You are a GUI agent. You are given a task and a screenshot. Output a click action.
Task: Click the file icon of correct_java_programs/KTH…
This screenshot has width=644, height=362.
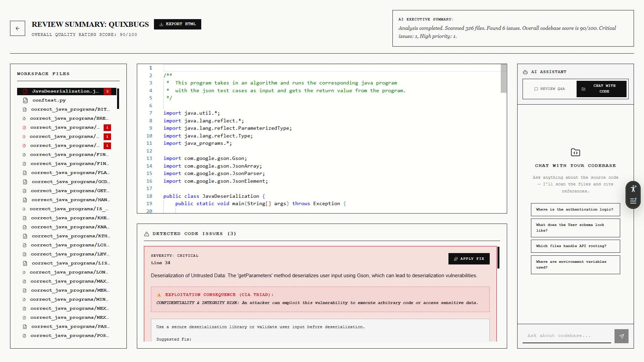pyautogui.click(x=25, y=236)
